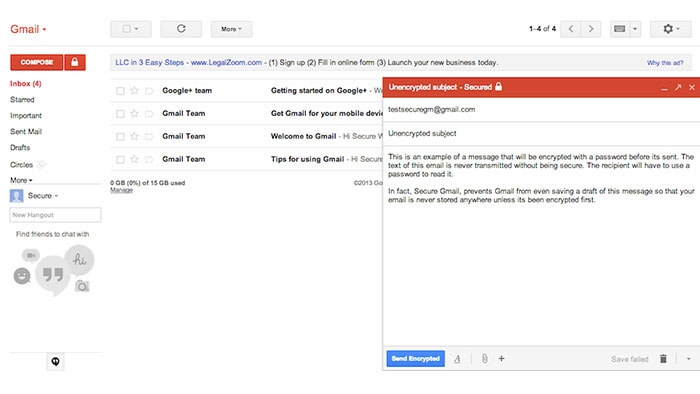The width and height of the screenshot is (700, 394).
Task: Click the Circles label icon
Action: pyautogui.click(x=41, y=165)
